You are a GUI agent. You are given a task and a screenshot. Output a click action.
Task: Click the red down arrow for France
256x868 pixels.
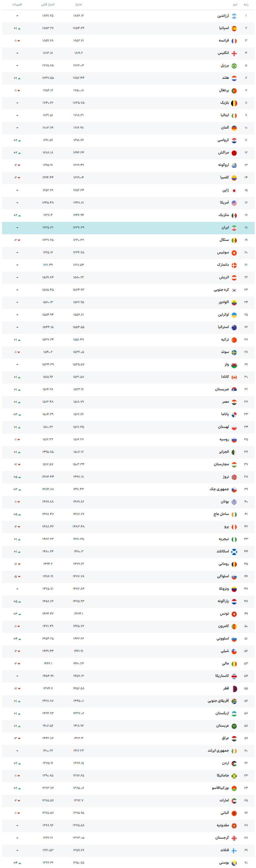coord(19,41)
